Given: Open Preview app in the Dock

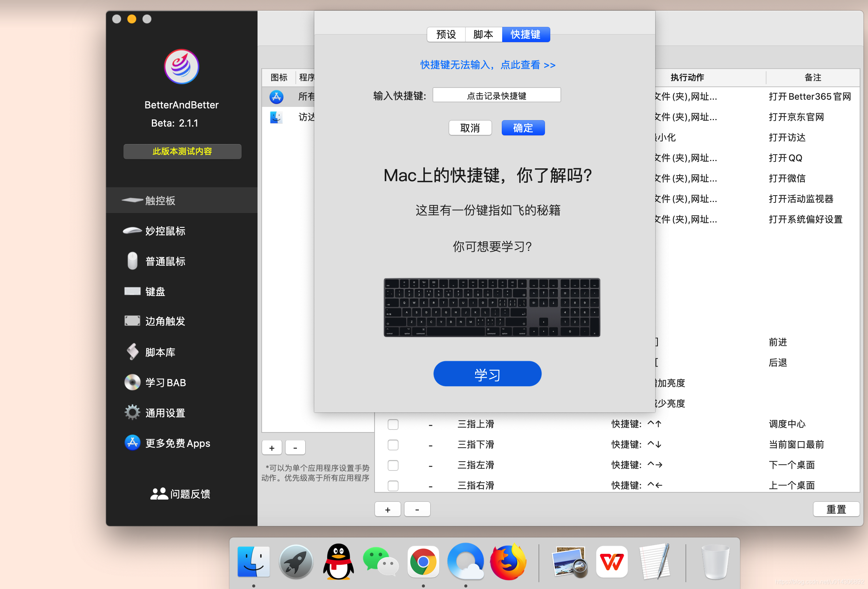Looking at the screenshot, I should pos(569,562).
